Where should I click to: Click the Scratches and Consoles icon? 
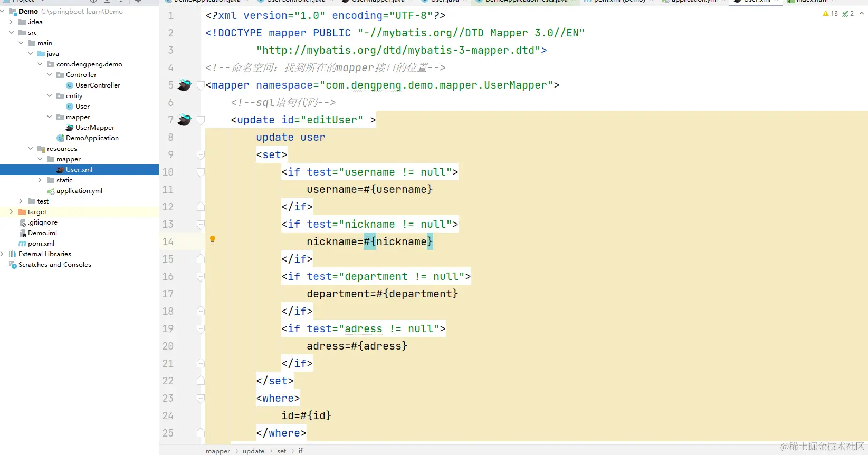(13, 265)
